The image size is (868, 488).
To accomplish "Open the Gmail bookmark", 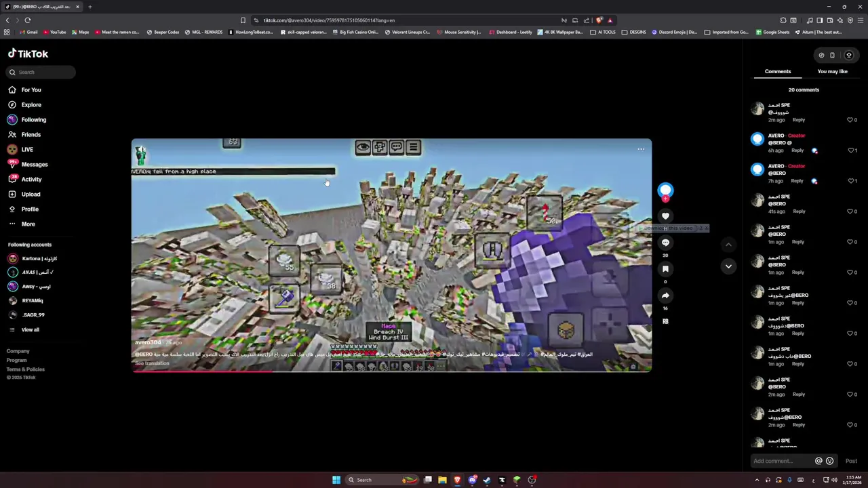I will pos(28,32).
